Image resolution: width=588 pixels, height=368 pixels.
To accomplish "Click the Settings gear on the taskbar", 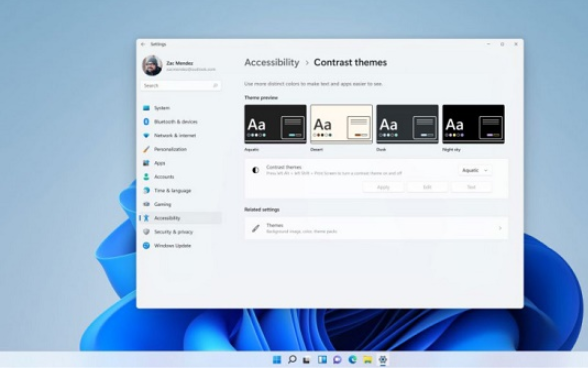I will [382, 360].
